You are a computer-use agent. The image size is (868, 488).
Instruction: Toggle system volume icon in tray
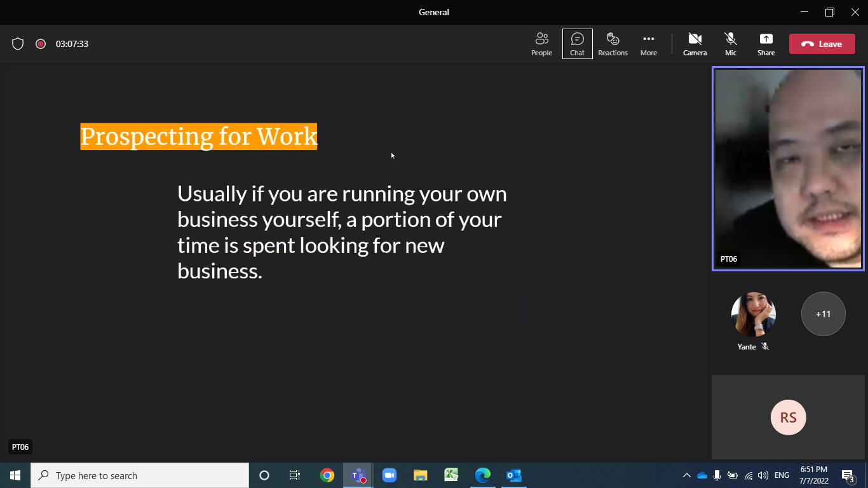point(763,475)
